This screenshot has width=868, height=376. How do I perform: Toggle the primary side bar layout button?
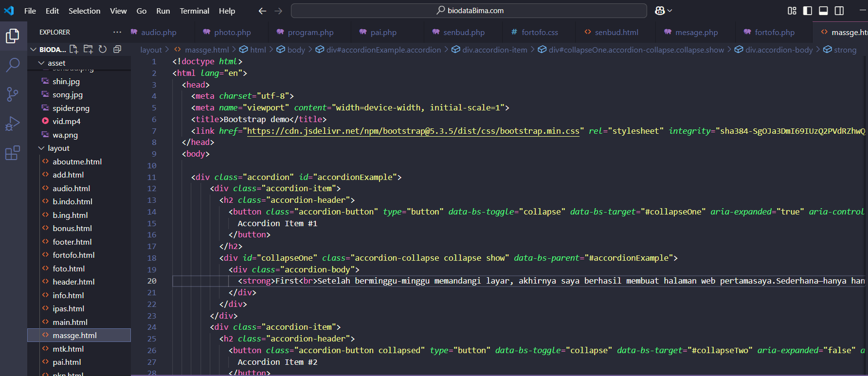pos(808,11)
